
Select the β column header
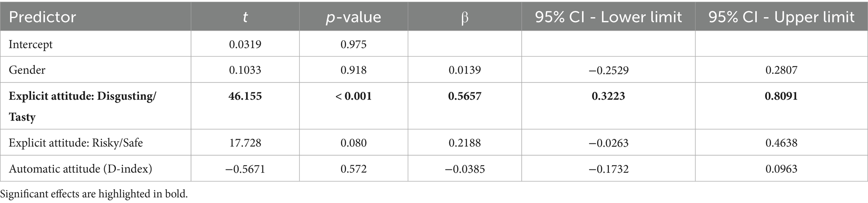tap(464, 18)
